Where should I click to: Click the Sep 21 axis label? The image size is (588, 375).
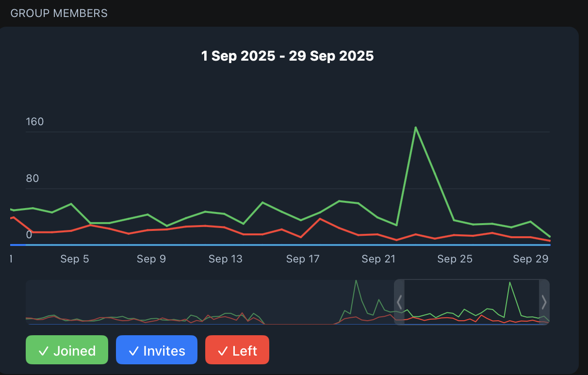tap(378, 259)
